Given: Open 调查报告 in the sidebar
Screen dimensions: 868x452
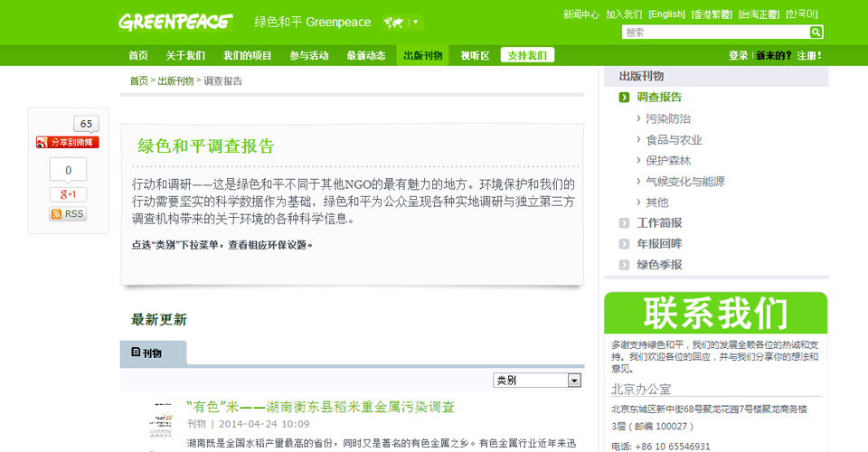Looking at the screenshot, I should [659, 98].
